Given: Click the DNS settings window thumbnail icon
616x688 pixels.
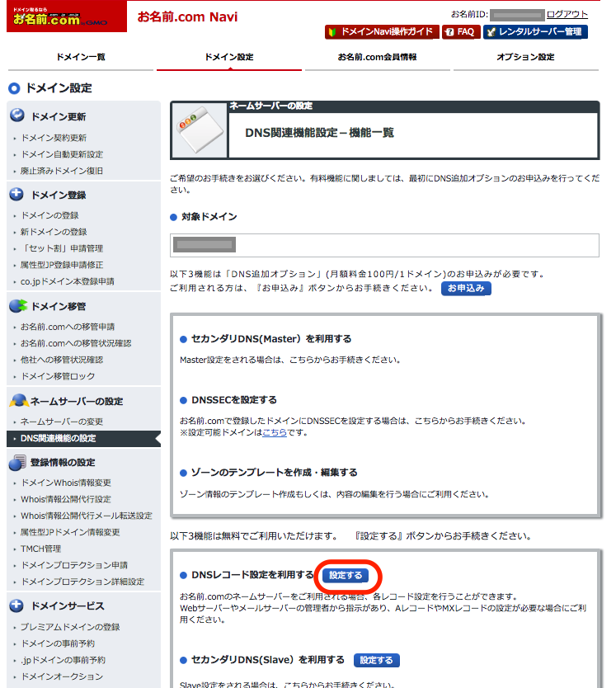Looking at the screenshot, I should [x=200, y=130].
